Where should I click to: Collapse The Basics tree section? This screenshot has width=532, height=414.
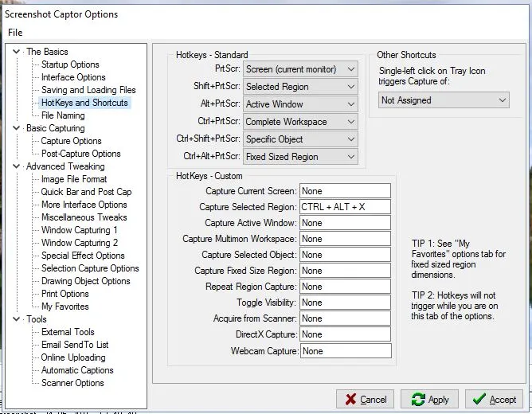coord(16,52)
